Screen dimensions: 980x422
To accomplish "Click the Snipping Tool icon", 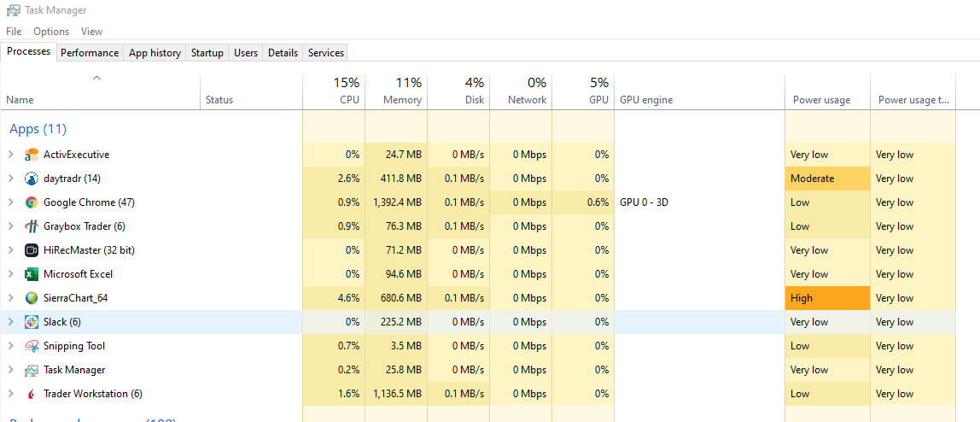I will 32,346.
